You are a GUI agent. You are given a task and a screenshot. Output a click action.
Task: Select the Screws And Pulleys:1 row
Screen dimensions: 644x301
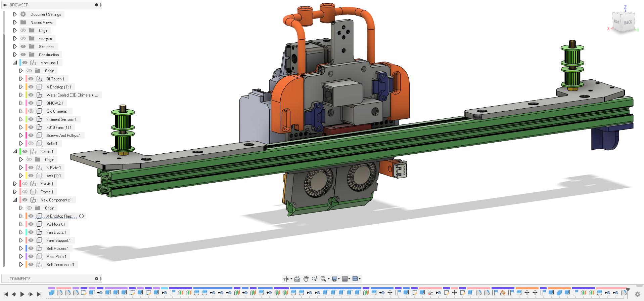click(55, 135)
